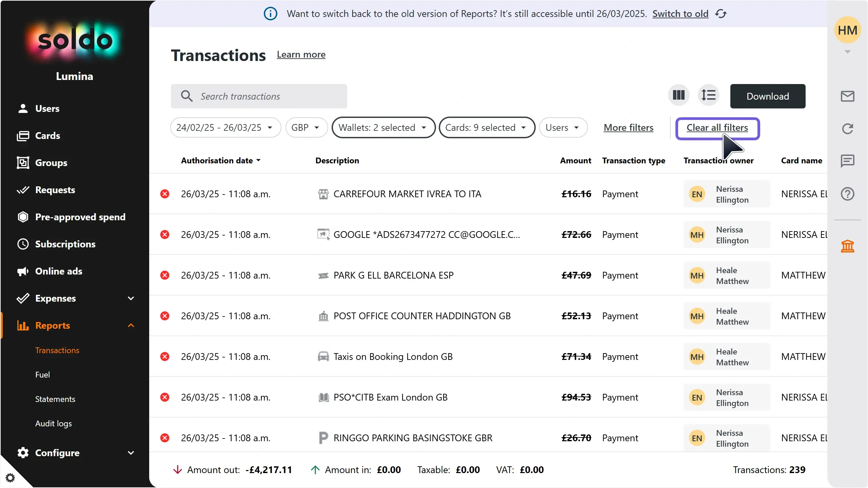This screenshot has height=488, width=868.
Task: Toggle the row density view icon
Action: pyautogui.click(x=709, y=95)
